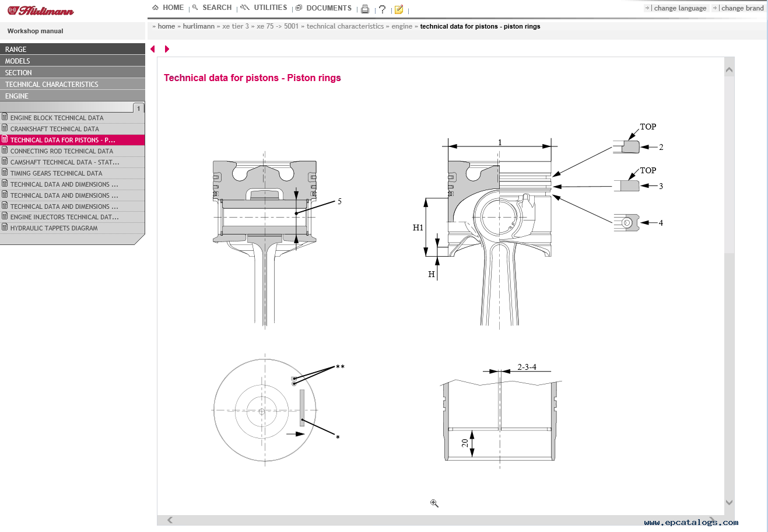Viewport: 768px width, 532px height.
Task: Expand the RANGE section header
Action: (x=72, y=49)
